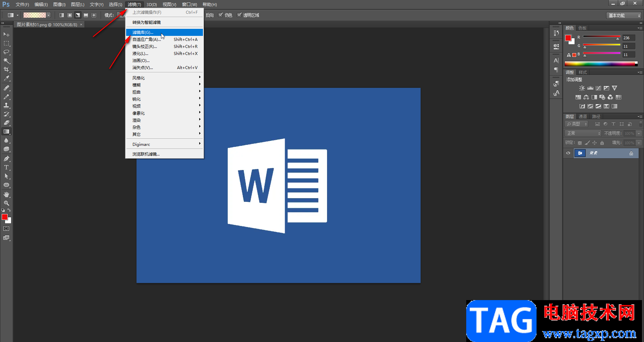Open the 基本功能 workspace dropdown
The width and height of the screenshot is (644, 342).
point(624,15)
